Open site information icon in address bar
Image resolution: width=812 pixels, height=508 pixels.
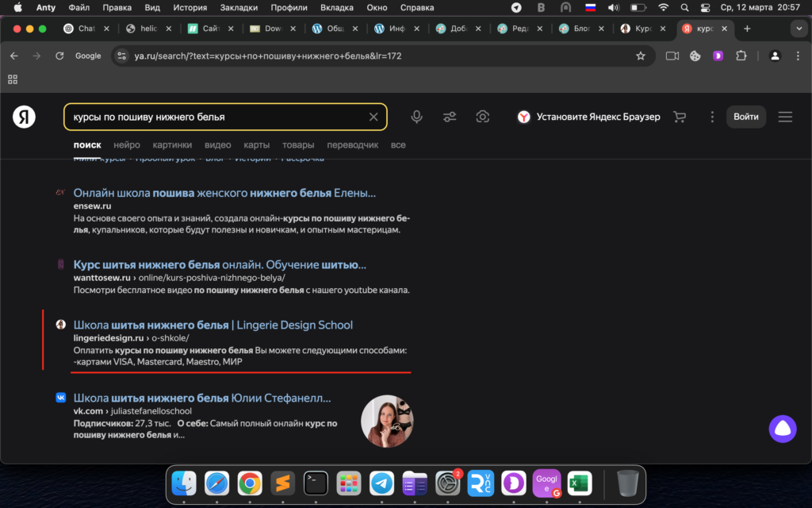[x=121, y=56]
